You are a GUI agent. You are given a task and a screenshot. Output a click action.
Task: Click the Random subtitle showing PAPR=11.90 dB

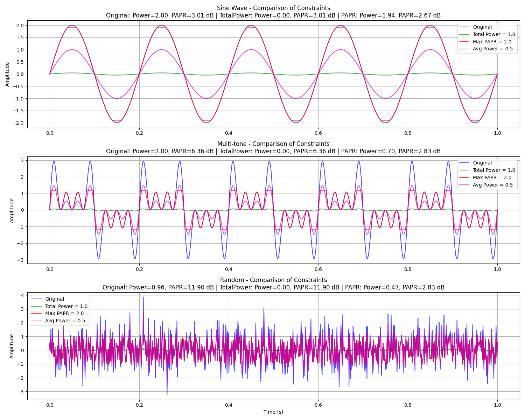coord(273,287)
